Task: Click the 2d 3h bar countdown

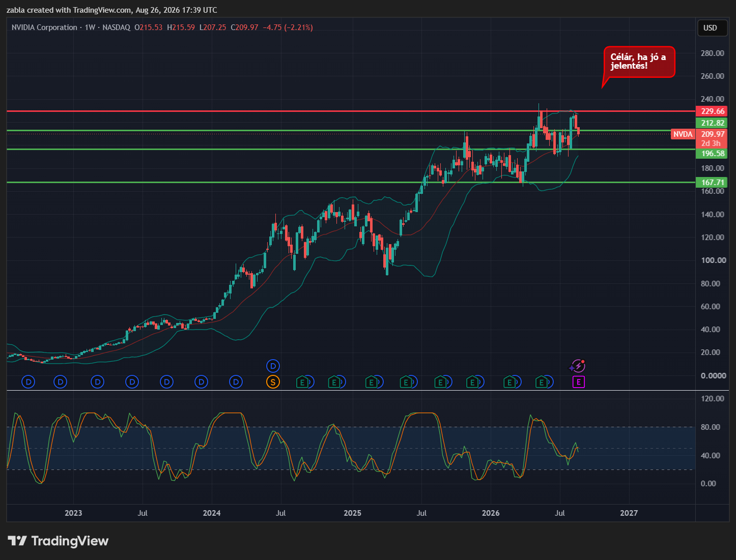Action: click(711, 143)
